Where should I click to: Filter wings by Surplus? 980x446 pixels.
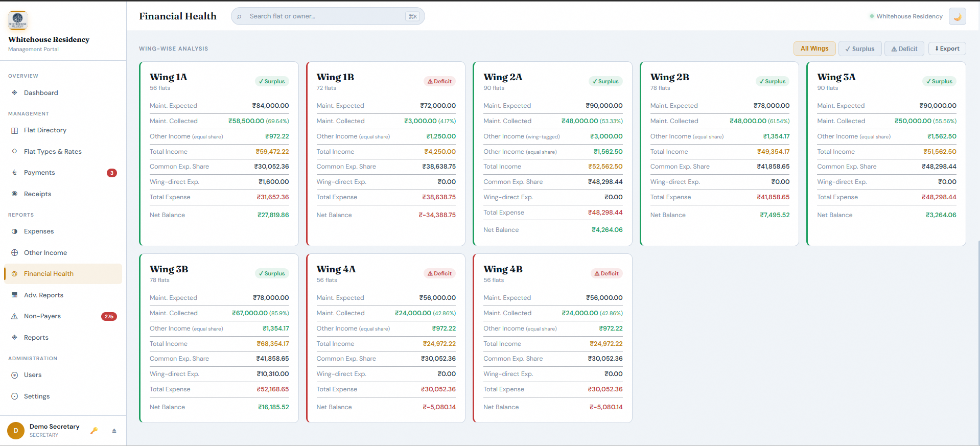(x=859, y=49)
